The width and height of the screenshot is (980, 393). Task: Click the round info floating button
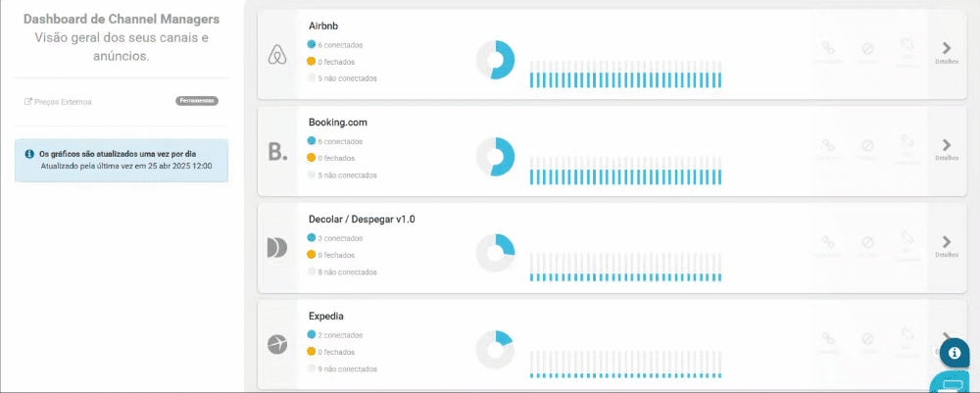pyautogui.click(x=954, y=353)
